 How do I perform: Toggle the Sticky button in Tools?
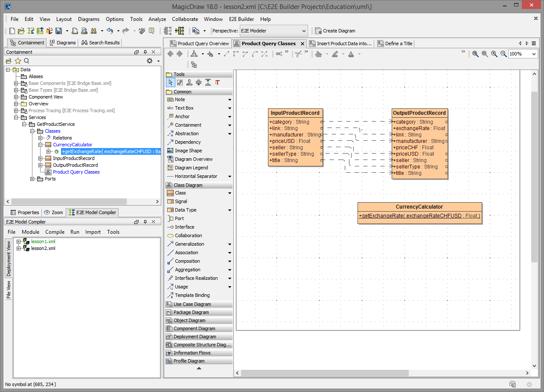189,83
